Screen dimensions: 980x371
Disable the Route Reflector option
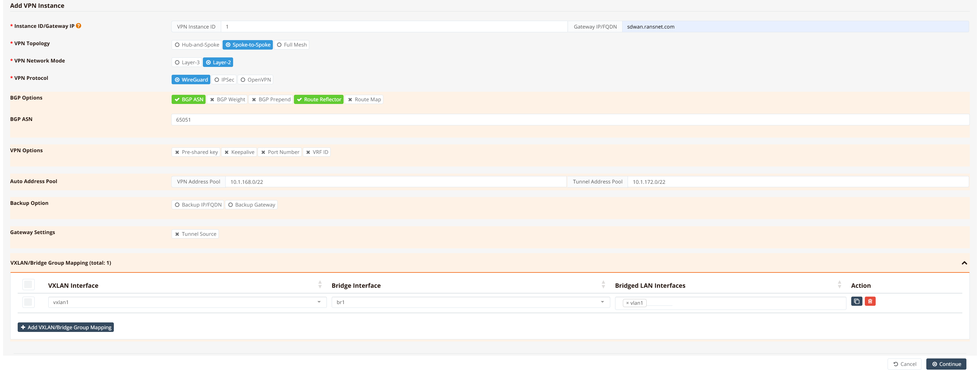tap(318, 100)
